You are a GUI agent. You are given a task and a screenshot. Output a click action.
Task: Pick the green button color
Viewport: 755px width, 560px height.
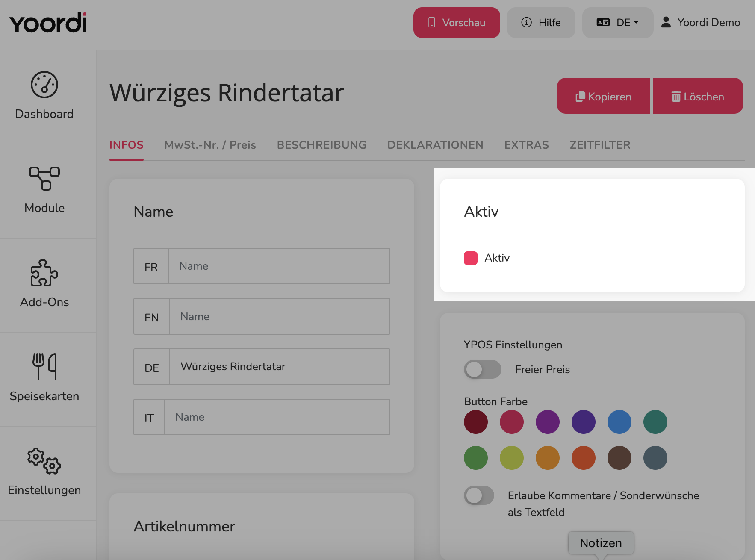click(x=476, y=458)
